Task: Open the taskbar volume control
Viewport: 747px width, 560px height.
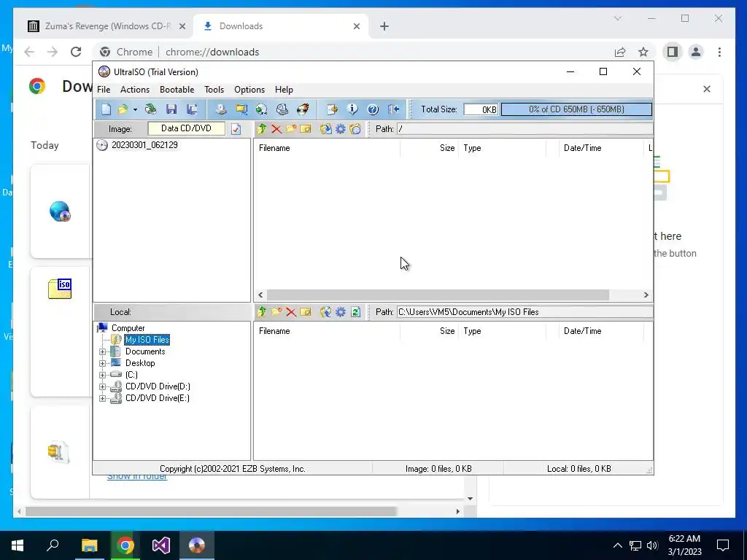Action: pyautogui.click(x=652, y=545)
